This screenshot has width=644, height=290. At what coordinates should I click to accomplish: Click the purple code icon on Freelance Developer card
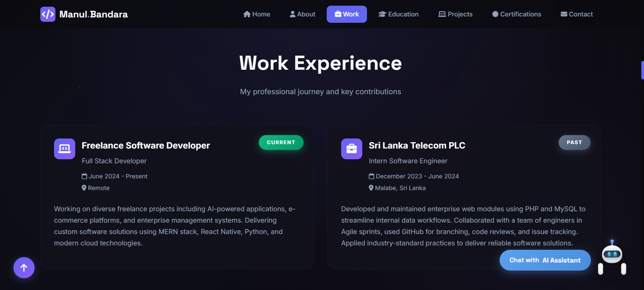click(64, 149)
